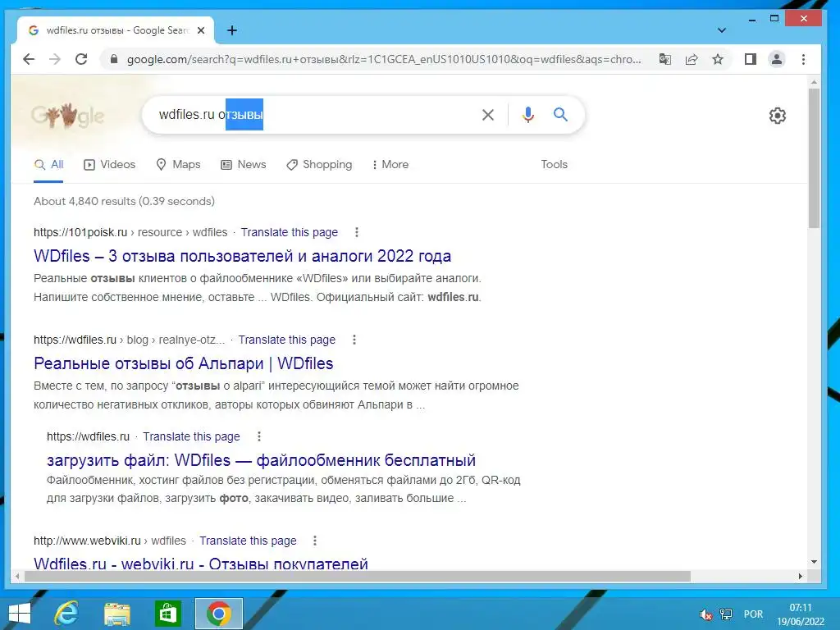Screen dimensions: 840x630
Task: Click the POR language indicator
Action: (753, 614)
